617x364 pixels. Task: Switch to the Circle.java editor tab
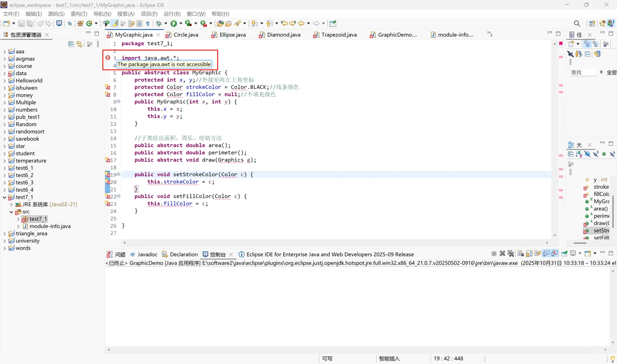coord(185,35)
